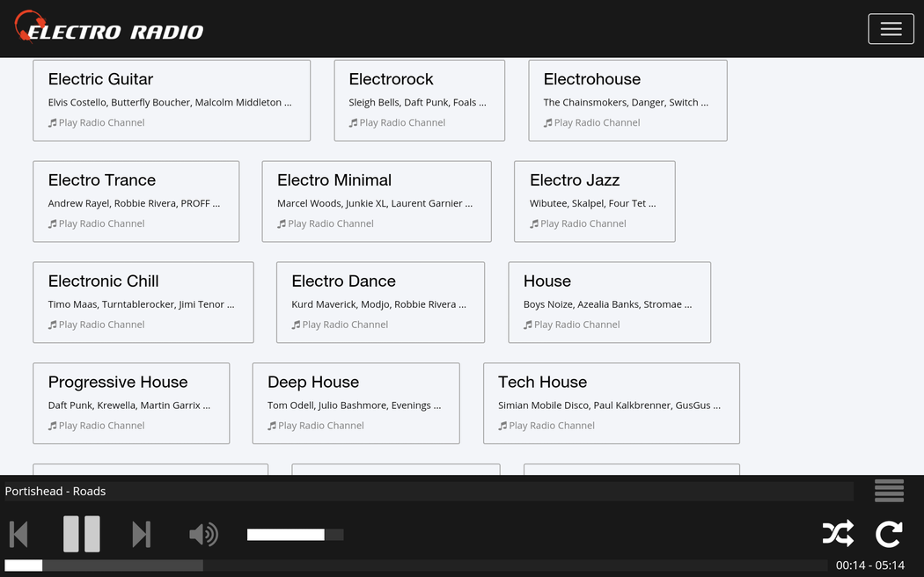Mute the volume speaker icon
Image resolution: width=924 pixels, height=577 pixels.
[x=203, y=534]
